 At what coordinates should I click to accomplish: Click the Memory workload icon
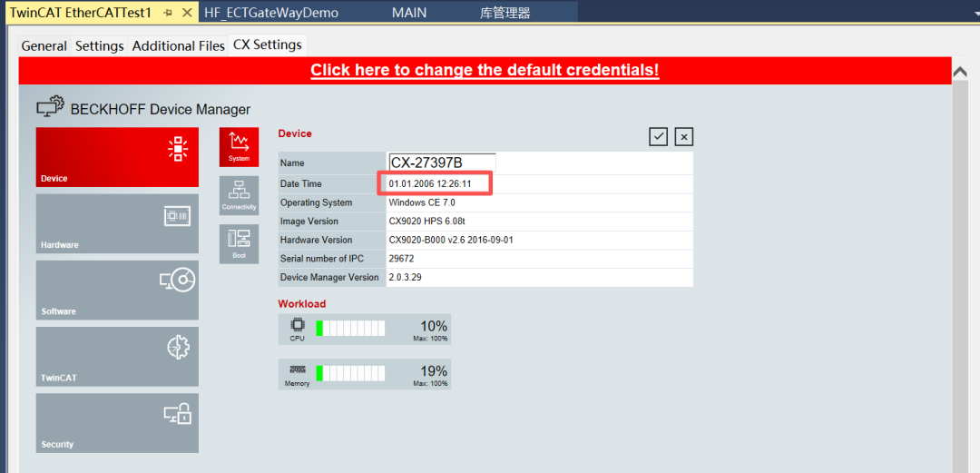click(x=297, y=370)
